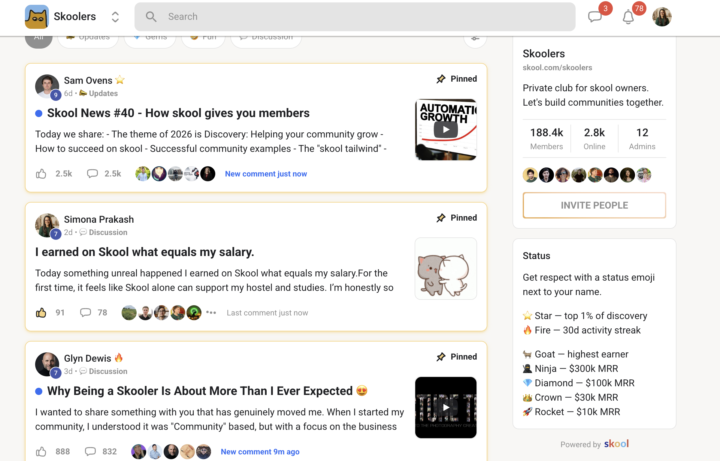Open 'I earned on Skool' post title
The image size is (720, 461).
[x=145, y=252]
